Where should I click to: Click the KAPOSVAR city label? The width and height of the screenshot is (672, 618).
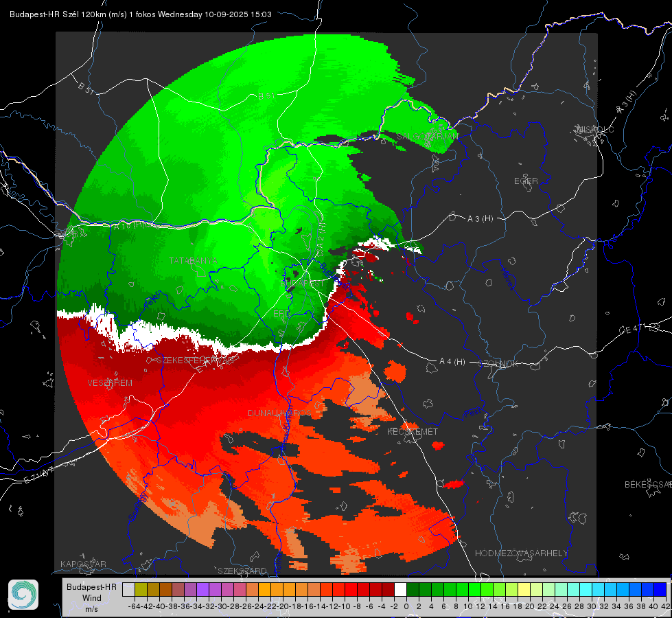coord(83,564)
